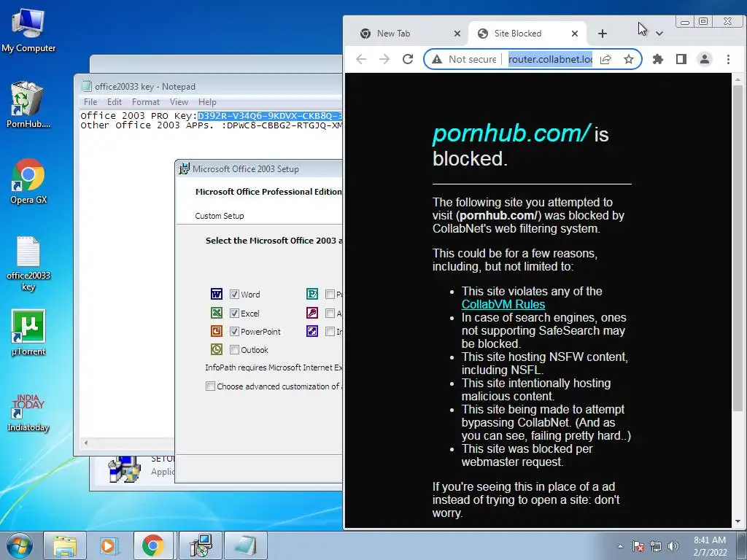The height and width of the screenshot is (560, 747).
Task: Follow the CollabVM Rules link
Action: [503, 304]
